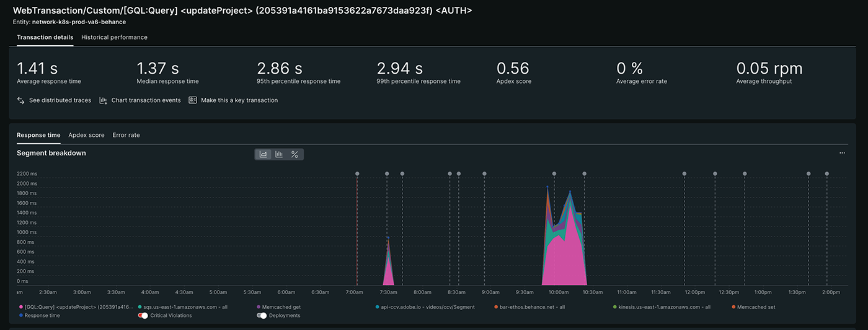Click See distributed traces link
Viewport: 868px width, 330px height.
click(x=60, y=100)
